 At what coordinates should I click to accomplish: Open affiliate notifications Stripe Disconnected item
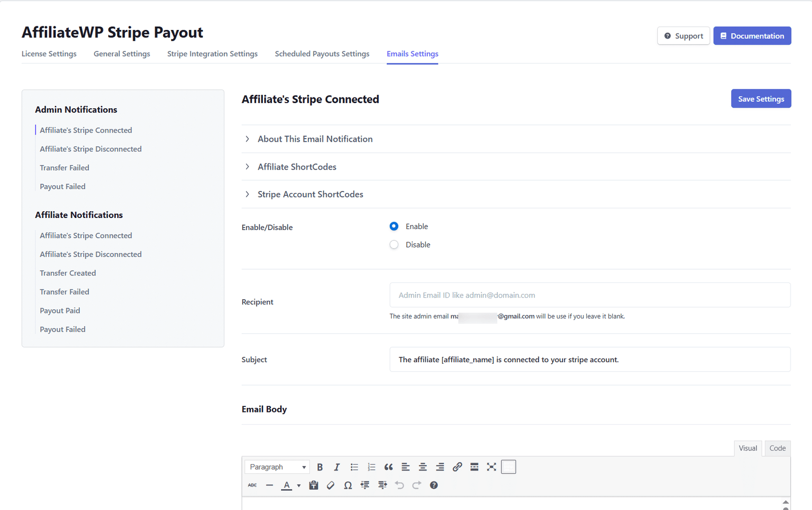(91, 254)
